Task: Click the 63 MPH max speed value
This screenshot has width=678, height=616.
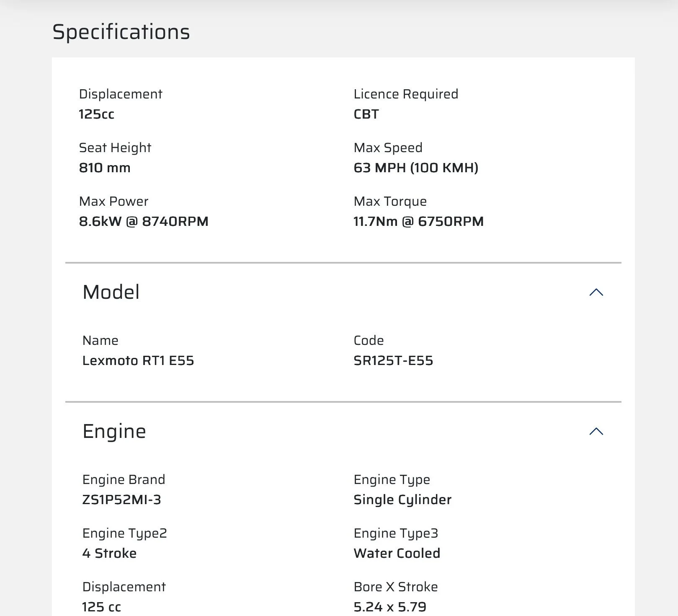Action: (416, 168)
